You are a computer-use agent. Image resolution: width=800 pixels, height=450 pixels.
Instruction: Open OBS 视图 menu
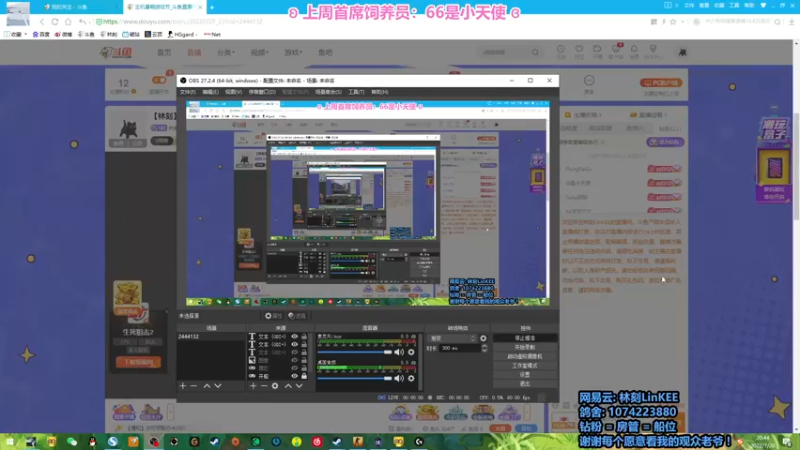point(233,92)
